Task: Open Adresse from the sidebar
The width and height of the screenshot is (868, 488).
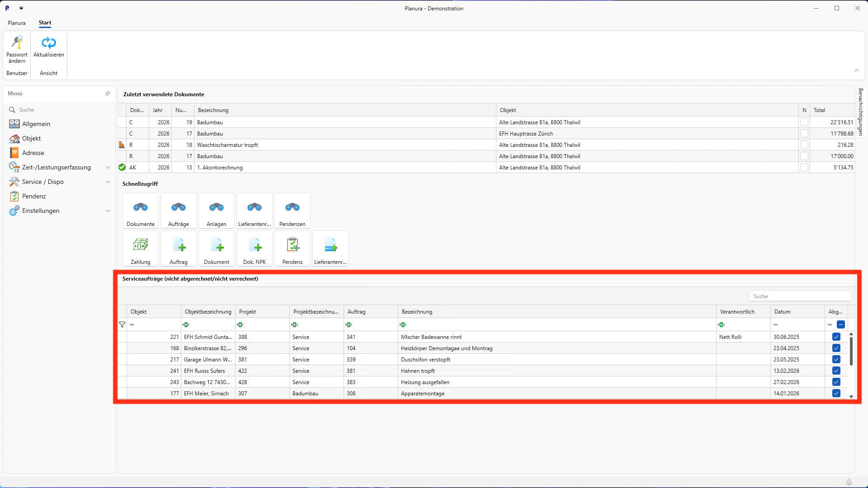Action: point(33,153)
